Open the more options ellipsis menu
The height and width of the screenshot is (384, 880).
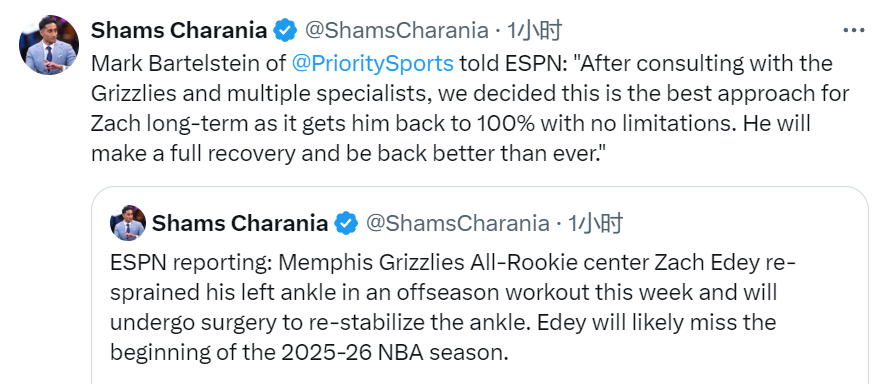coord(854,31)
